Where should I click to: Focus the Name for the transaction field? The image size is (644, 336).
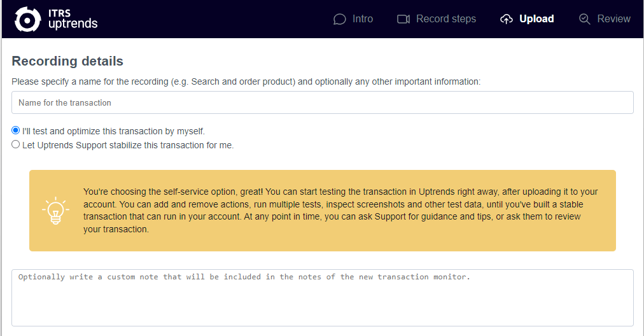[x=323, y=102]
